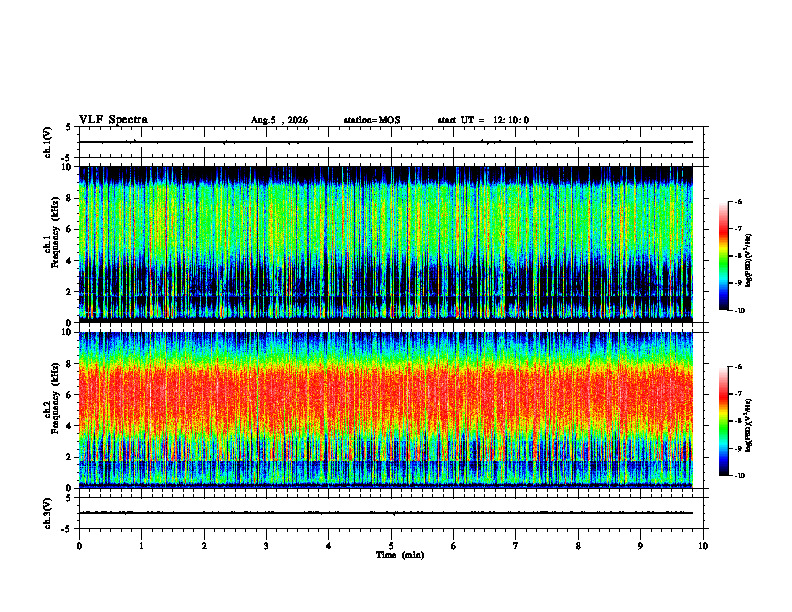Click the ch.2 red spectrogram panel

[x=386, y=410]
